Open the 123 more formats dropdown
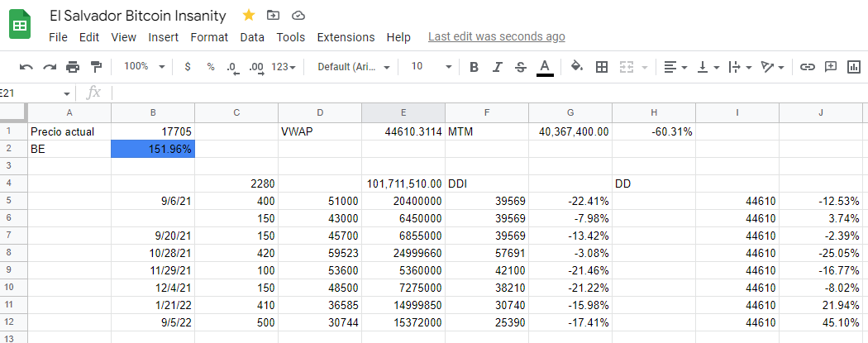Screen dimensions: 868x343 (x=284, y=67)
